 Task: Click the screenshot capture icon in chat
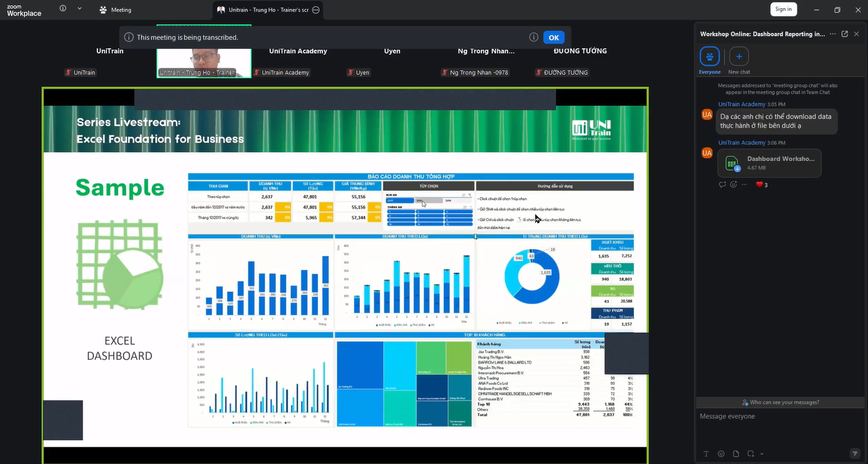751,454
